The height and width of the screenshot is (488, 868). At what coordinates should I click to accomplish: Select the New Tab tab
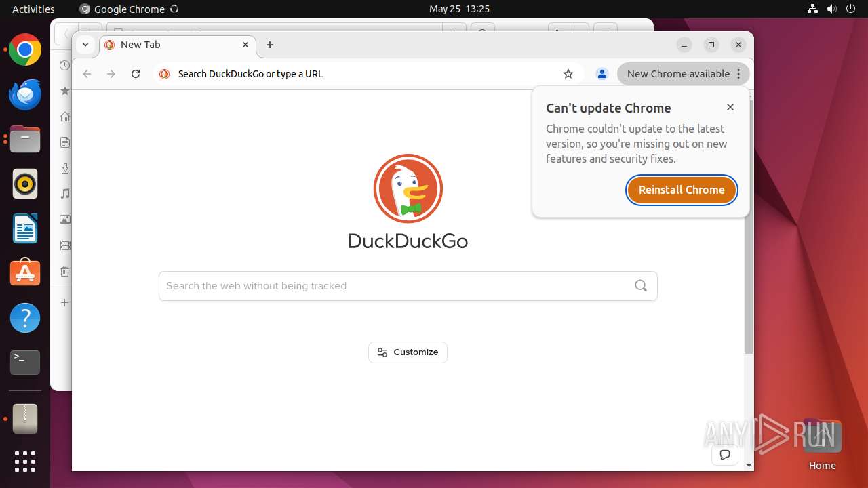pyautogui.click(x=178, y=45)
